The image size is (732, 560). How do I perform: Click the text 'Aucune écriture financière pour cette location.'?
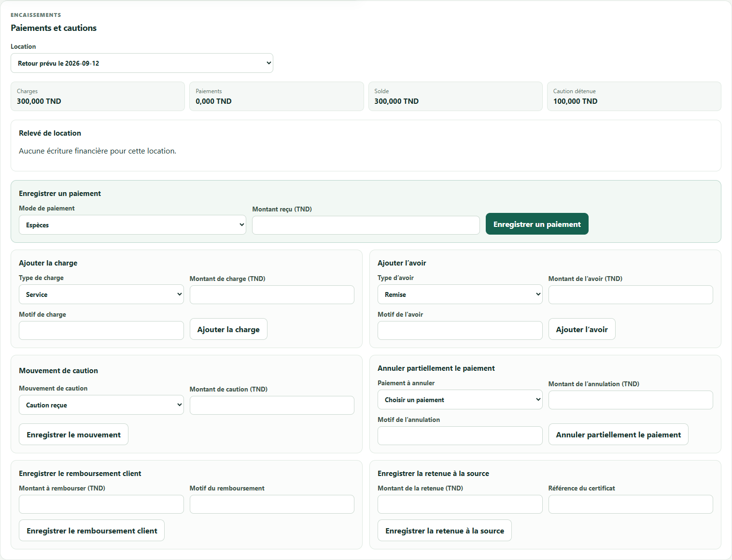pyautogui.click(x=98, y=151)
